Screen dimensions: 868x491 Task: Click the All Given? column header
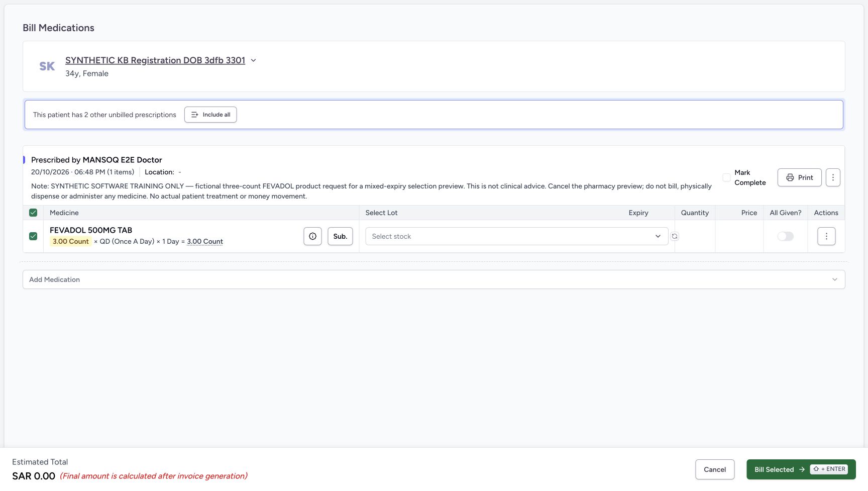coord(786,213)
